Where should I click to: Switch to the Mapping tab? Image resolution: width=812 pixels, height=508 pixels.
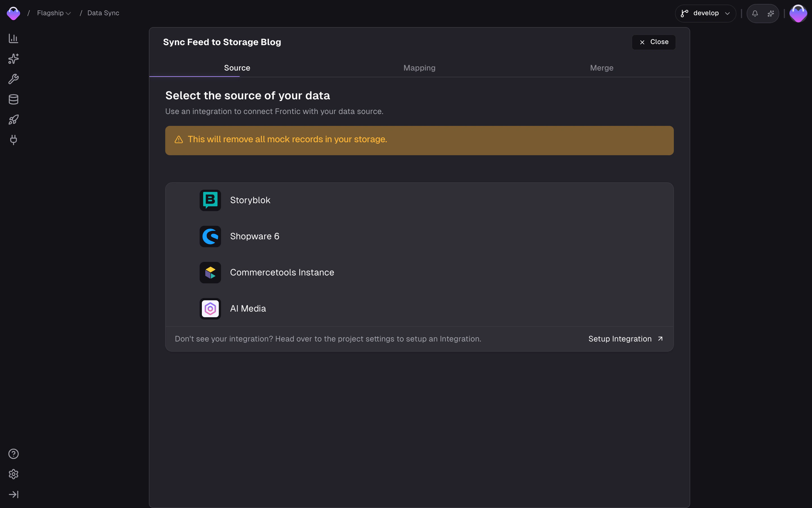(x=420, y=68)
